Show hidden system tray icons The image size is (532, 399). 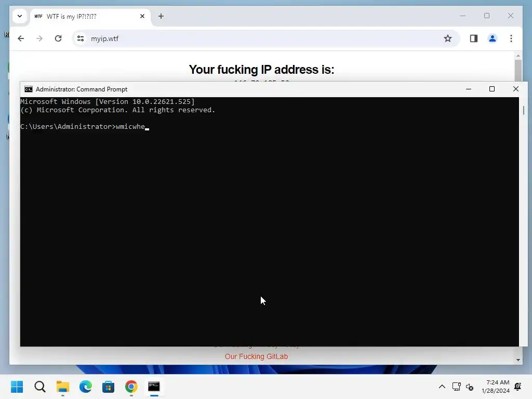(442, 387)
